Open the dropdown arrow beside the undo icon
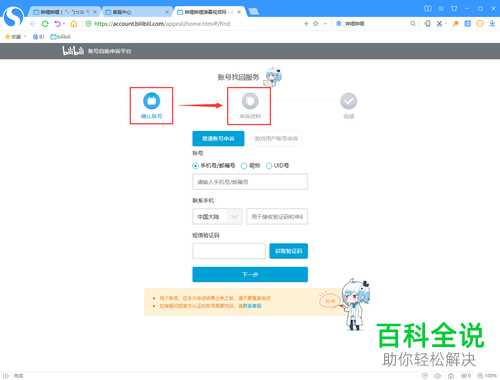 click(x=64, y=24)
